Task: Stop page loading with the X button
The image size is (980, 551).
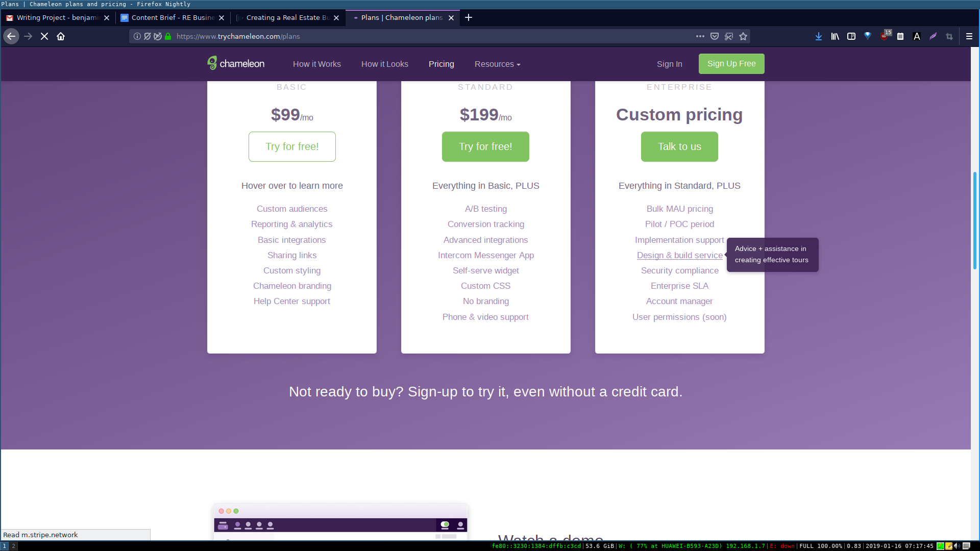Action: pos(44,36)
